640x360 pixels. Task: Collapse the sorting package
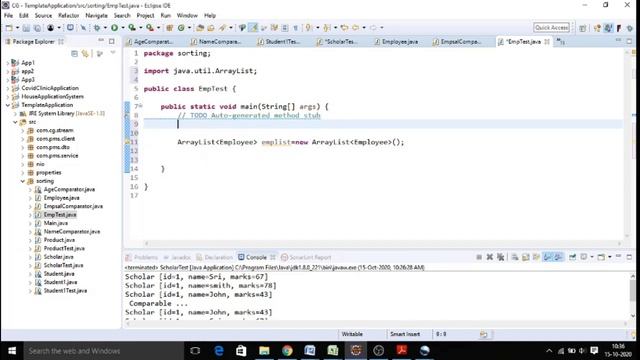tap(23, 181)
